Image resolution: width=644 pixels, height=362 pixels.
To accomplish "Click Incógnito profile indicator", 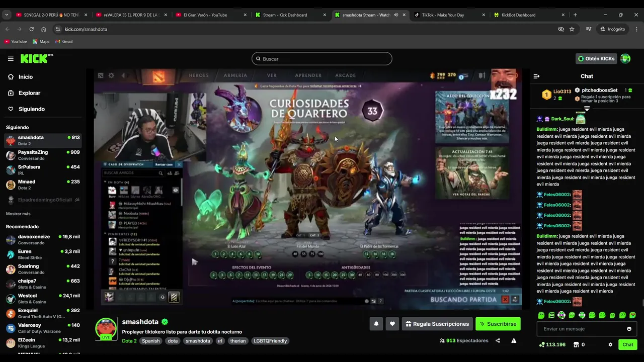I will [x=612, y=29].
